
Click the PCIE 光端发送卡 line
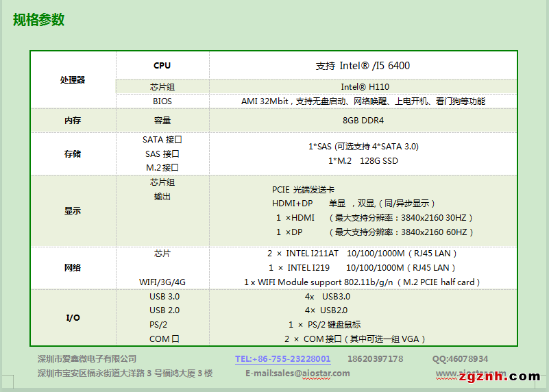[x=303, y=190]
